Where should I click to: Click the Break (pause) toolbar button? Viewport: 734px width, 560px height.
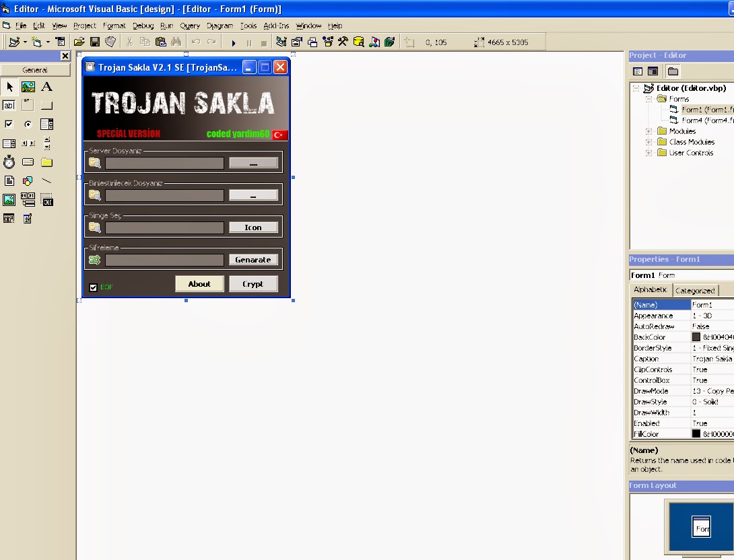[249, 42]
